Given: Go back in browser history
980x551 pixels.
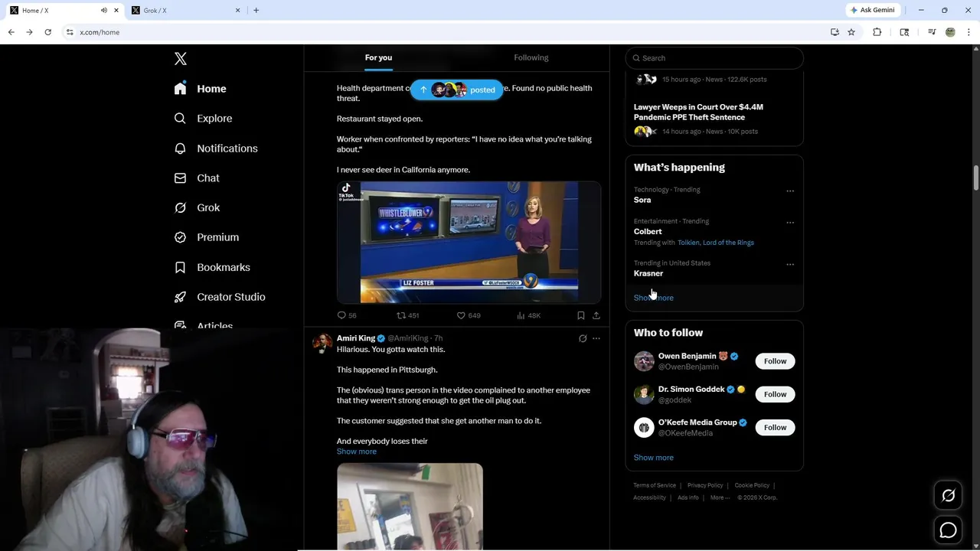Looking at the screenshot, I should click(11, 32).
